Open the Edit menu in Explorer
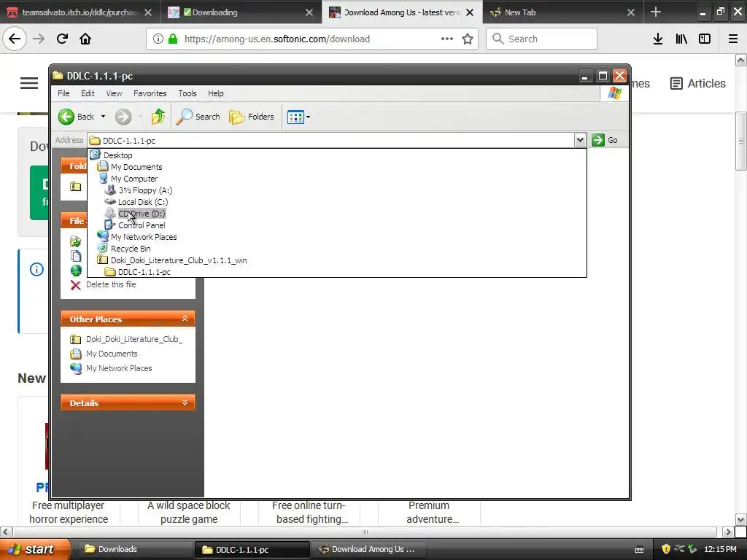 point(88,93)
